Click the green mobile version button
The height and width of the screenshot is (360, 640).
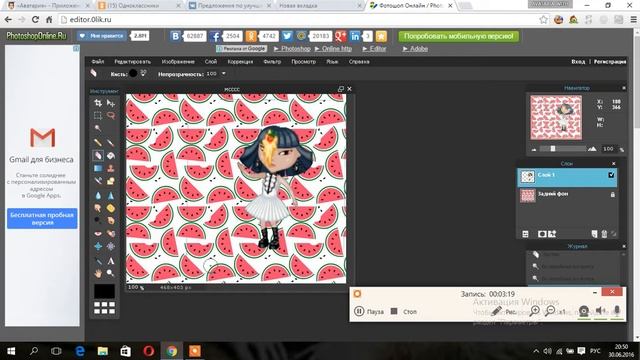(x=459, y=36)
